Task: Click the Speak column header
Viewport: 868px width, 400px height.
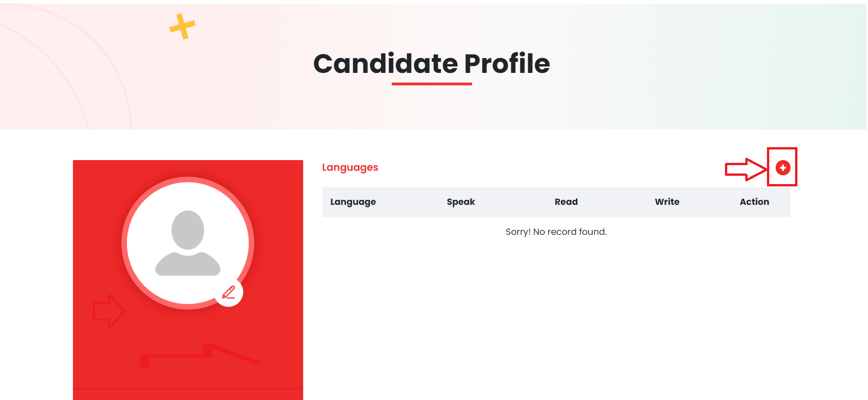Action: [x=461, y=202]
